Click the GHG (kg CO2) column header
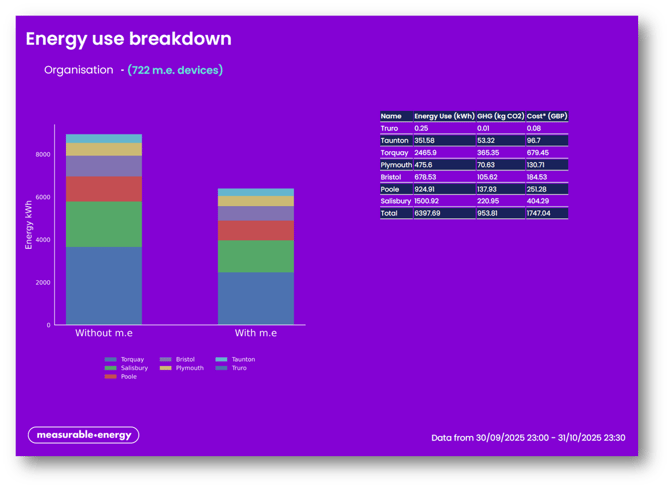Screen dimensions: 670x488 click(x=500, y=116)
